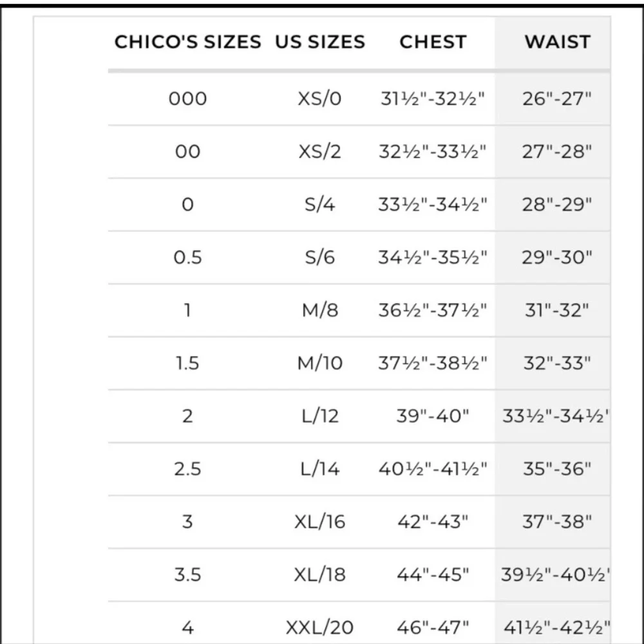Click the US SIZES column header
This screenshot has width=644, height=644.
(320, 42)
